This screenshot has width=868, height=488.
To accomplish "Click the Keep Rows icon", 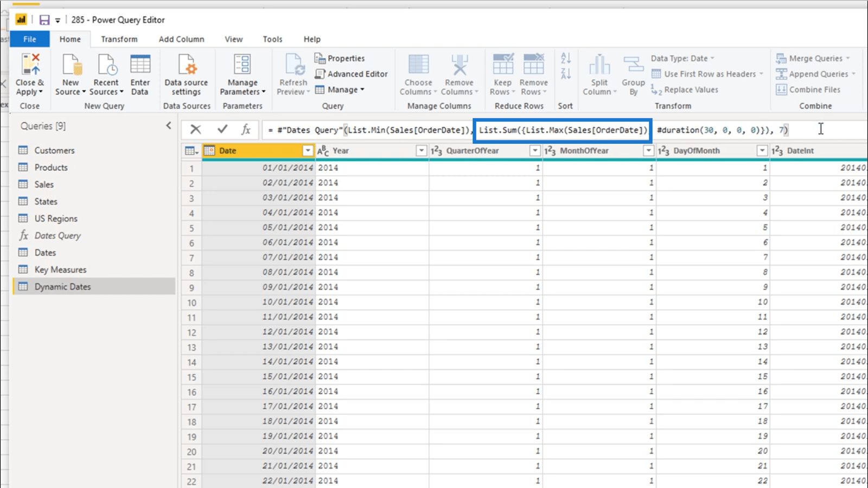I will [x=503, y=64].
